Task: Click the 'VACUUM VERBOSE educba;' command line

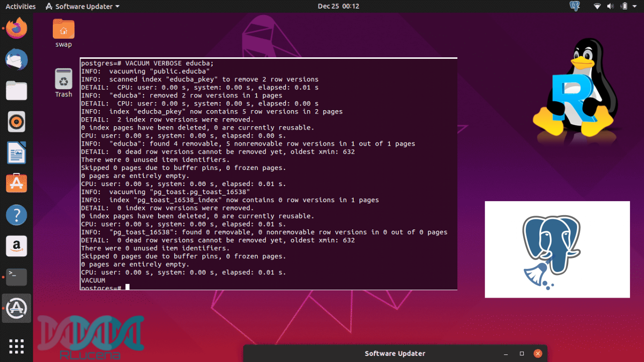Action: [147, 63]
